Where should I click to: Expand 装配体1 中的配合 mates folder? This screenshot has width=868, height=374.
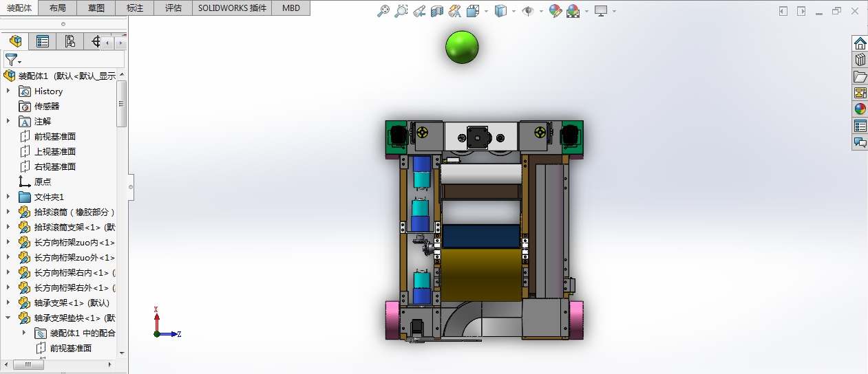coord(24,333)
